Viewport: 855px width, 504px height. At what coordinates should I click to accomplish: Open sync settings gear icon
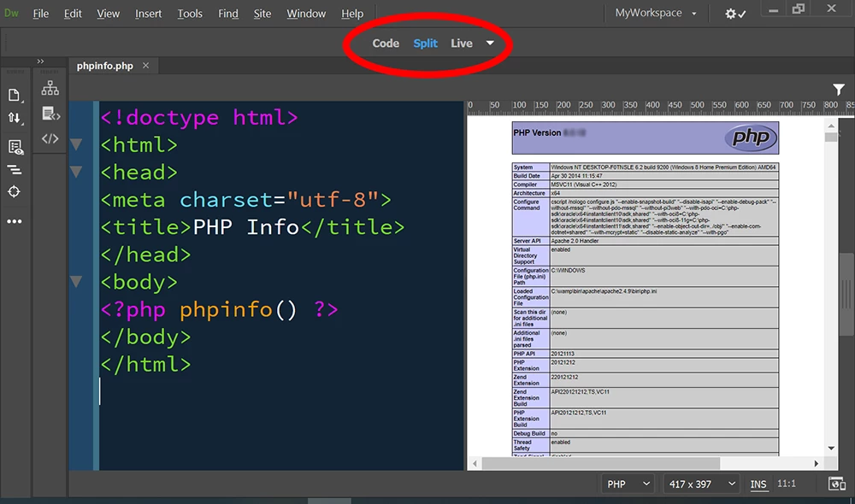pyautogui.click(x=735, y=14)
